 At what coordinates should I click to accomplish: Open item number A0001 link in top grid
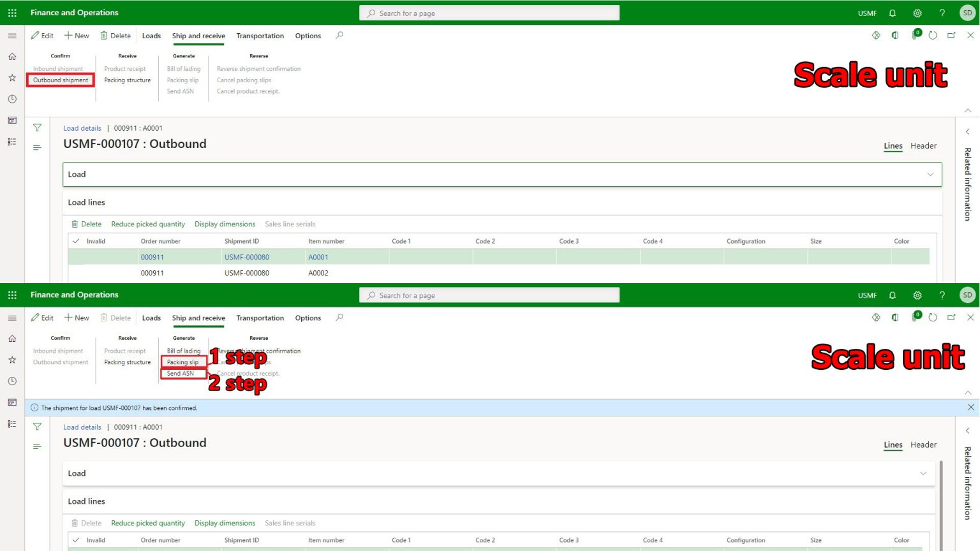point(318,258)
